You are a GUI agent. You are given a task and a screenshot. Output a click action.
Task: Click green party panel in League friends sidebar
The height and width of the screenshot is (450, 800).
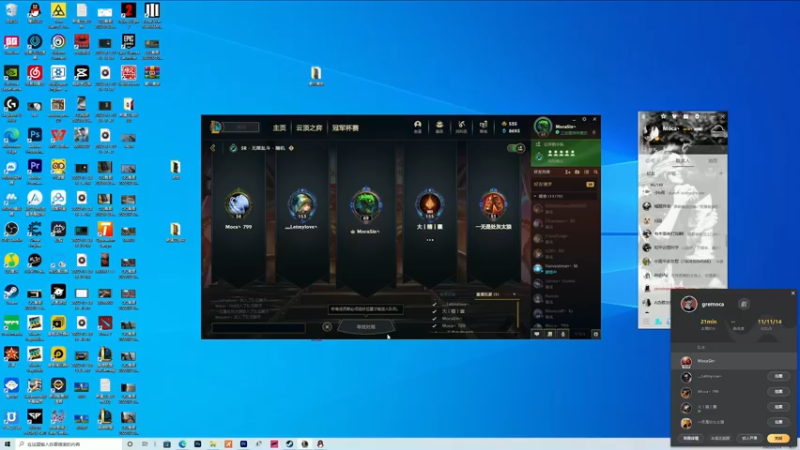point(565,152)
